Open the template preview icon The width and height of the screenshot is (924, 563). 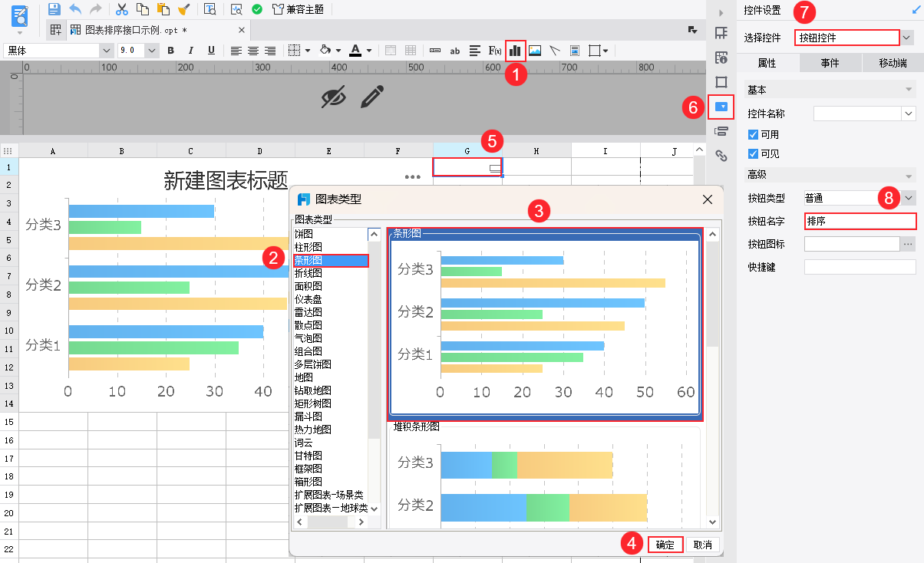click(210, 9)
